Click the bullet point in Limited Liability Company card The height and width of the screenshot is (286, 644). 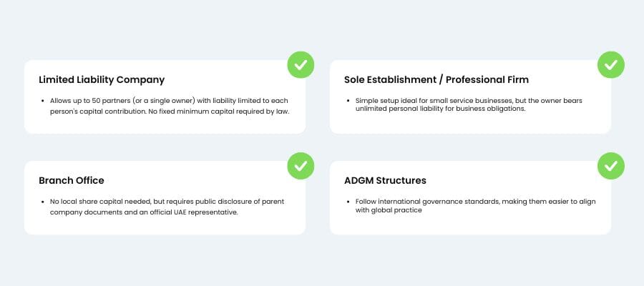[42, 101]
